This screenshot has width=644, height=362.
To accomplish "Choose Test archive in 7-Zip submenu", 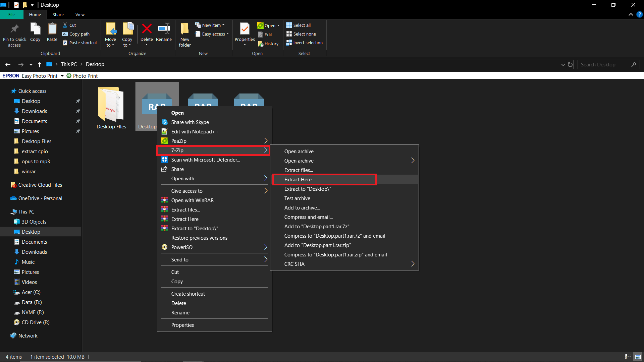I will click(x=344, y=198).
